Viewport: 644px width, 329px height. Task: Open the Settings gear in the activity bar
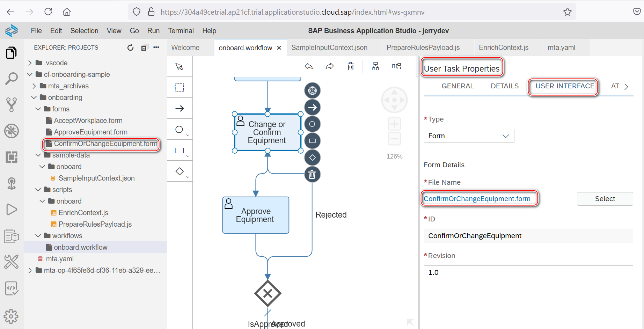click(x=12, y=316)
